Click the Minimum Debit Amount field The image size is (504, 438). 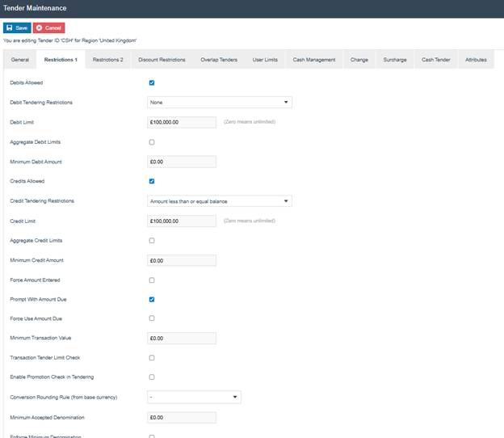pyautogui.click(x=182, y=162)
